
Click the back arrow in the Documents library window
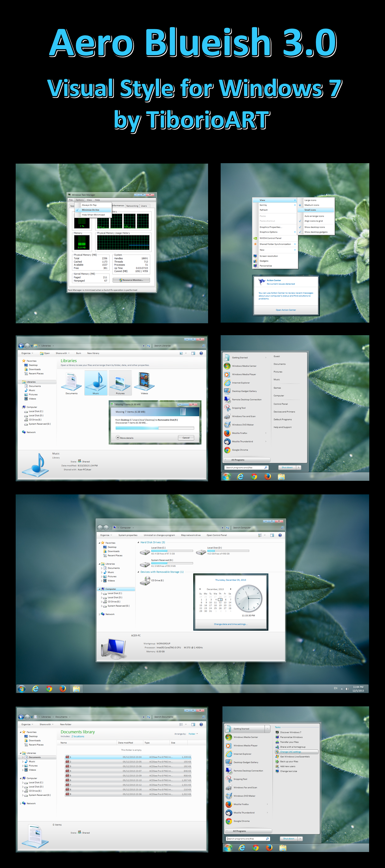(x=21, y=717)
